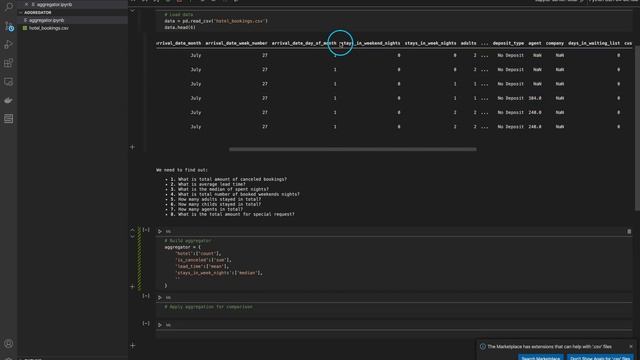This screenshot has height=360, width=640.
Task: Click into the Apply aggregation code cell
Action: pyautogui.click(x=393, y=309)
